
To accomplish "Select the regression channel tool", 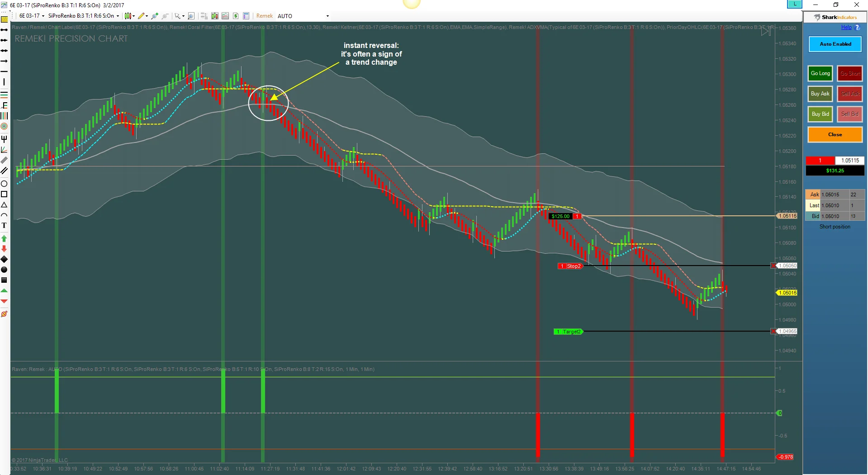I will (x=4, y=160).
